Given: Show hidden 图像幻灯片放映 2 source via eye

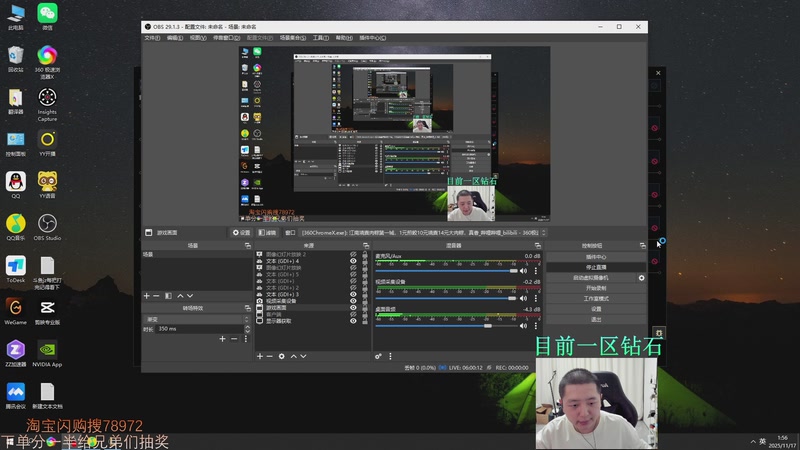Looking at the screenshot, I should click(x=353, y=254).
